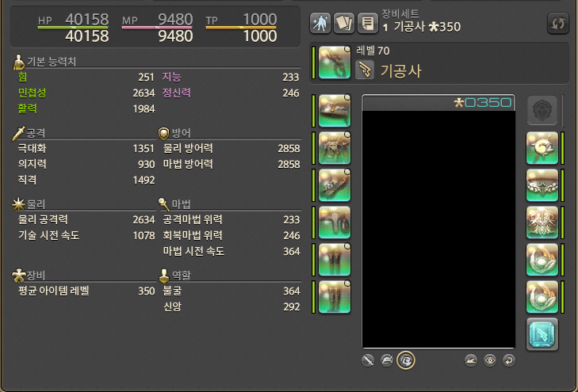Reset the preview with the return arrow
Image resolution: width=578 pixels, height=392 pixels.
coord(509,360)
